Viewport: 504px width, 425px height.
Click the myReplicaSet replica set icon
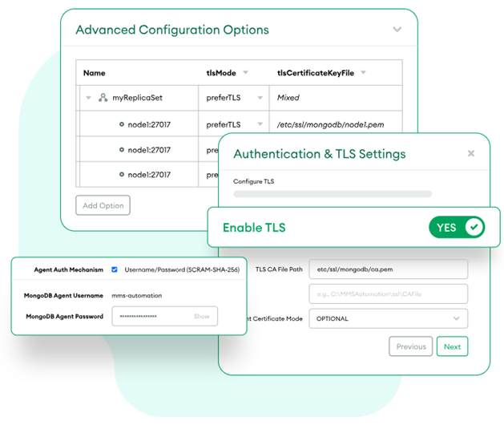103,98
